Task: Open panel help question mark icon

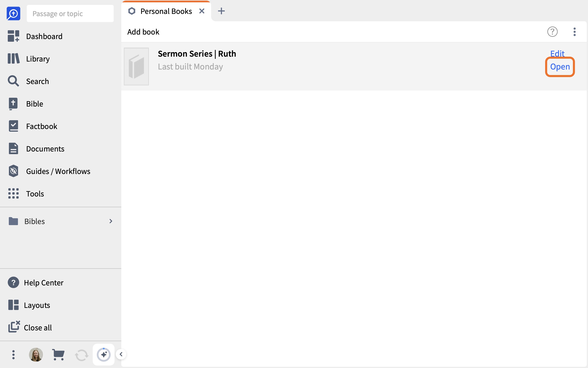Action: [x=552, y=32]
